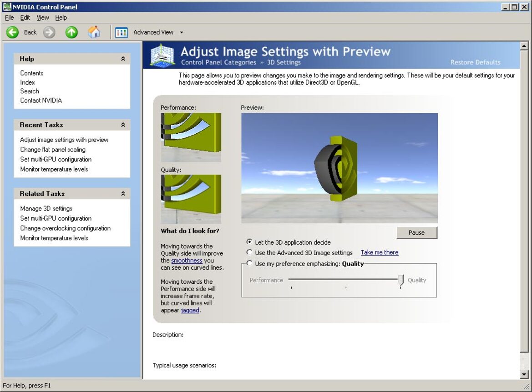The width and height of the screenshot is (532, 392).
Task: Open Set multi-GPU configuration in Recent Tasks
Action: point(56,159)
